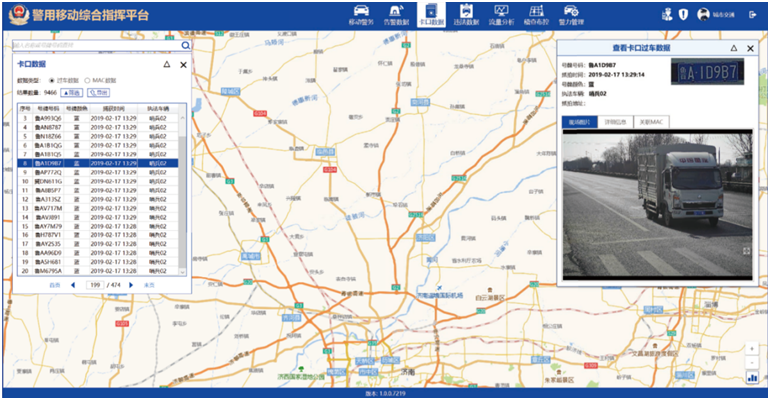The height and width of the screenshot is (400, 770).
Task: Collapse the 查看卡口过车数据 panel with triangle
Action: tap(733, 48)
